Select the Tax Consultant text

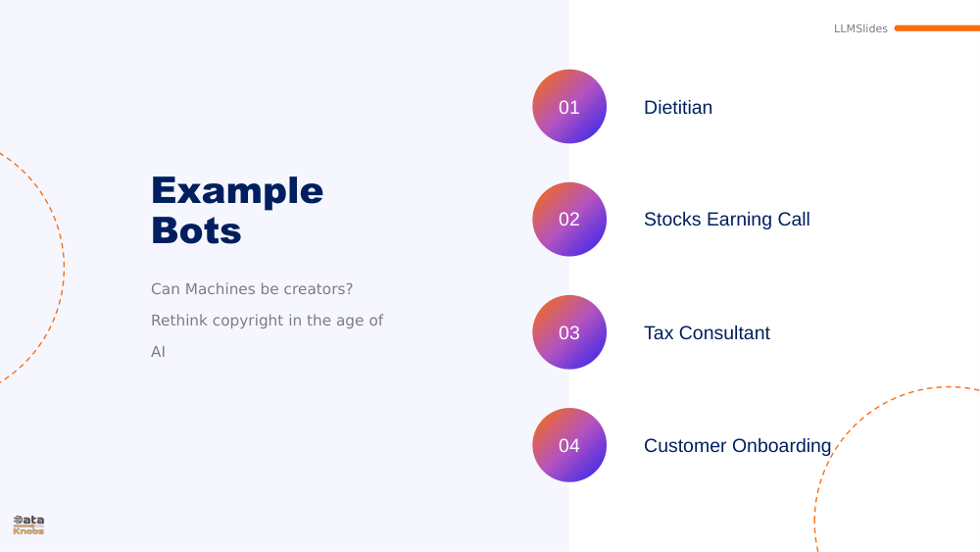pos(707,333)
